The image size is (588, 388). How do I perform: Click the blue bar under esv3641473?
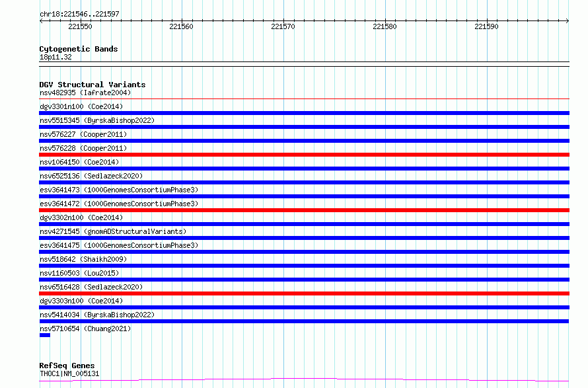click(x=304, y=196)
